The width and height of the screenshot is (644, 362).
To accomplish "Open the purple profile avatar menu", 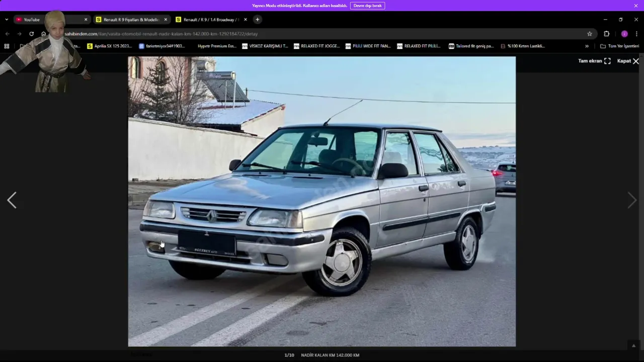I will [624, 34].
